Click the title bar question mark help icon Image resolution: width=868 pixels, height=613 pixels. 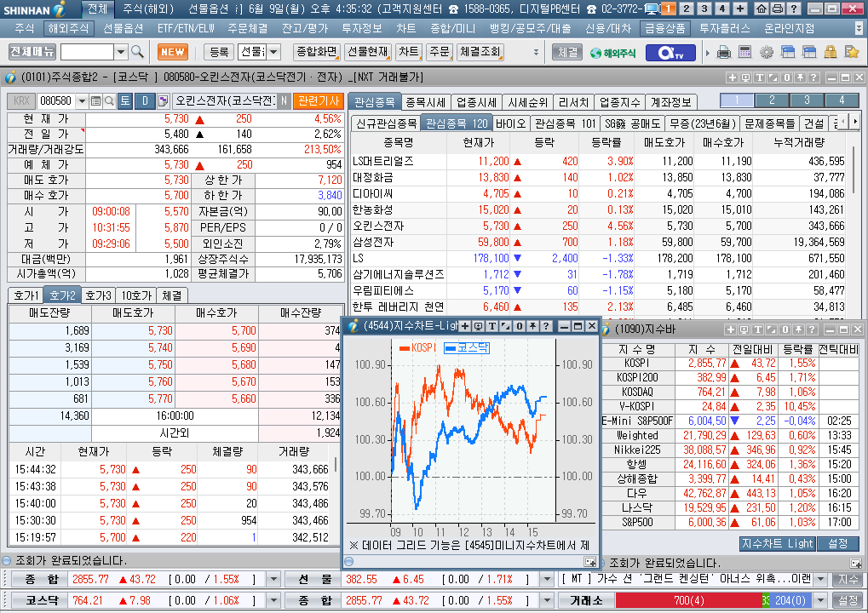[x=793, y=9]
